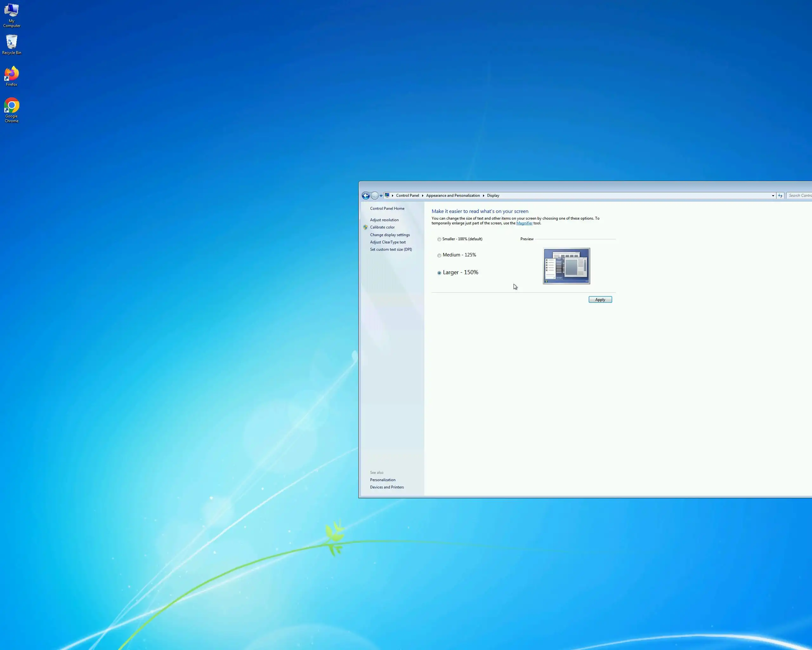Image resolution: width=812 pixels, height=650 pixels.
Task: Open the Magnifier tool link
Action: pos(524,223)
